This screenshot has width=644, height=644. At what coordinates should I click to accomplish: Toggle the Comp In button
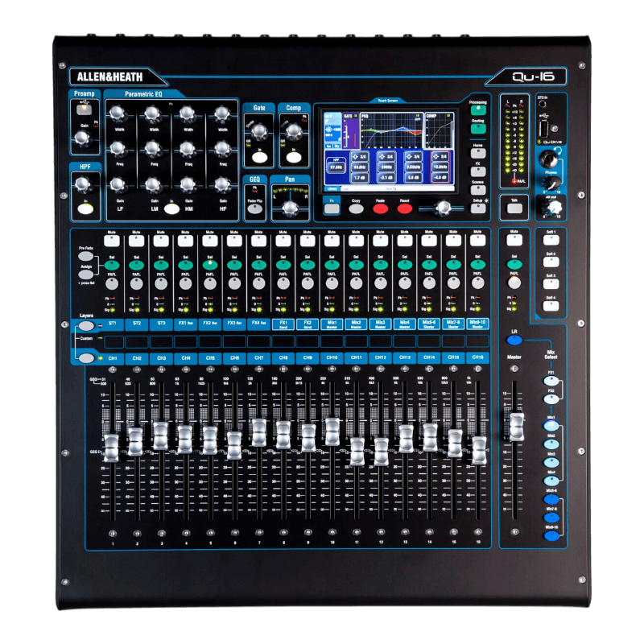(x=294, y=157)
